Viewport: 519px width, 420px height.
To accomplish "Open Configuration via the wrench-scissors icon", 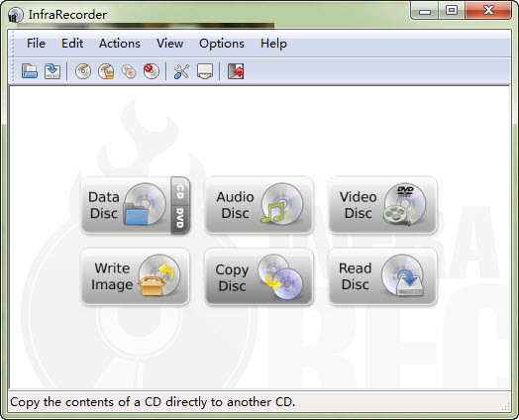I will coord(181,71).
